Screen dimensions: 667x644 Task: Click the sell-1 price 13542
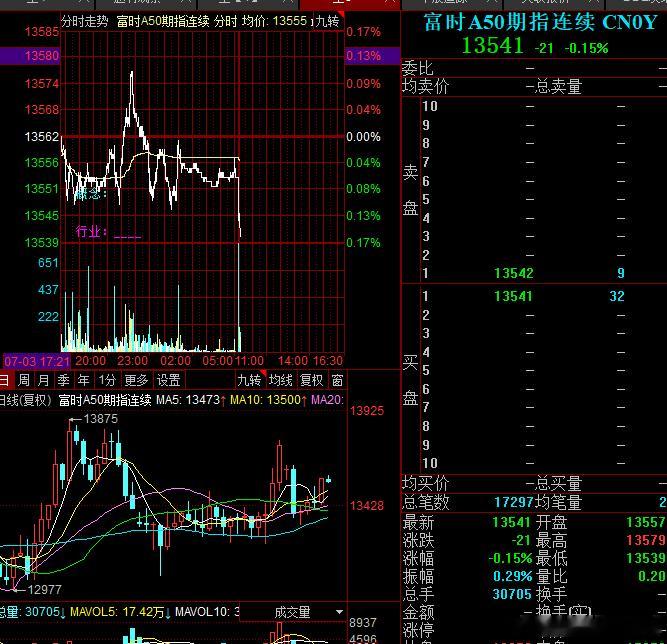click(514, 273)
